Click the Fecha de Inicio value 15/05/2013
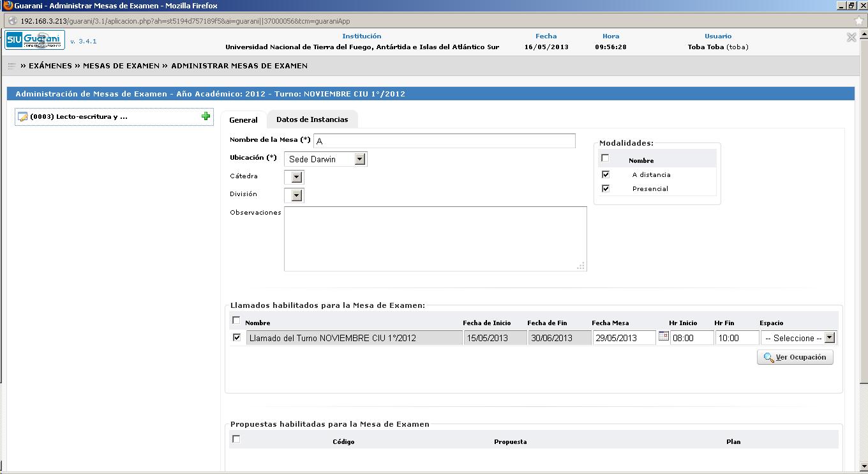Image resolution: width=868 pixels, height=474 pixels. pyautogui.click(x=495, y=338)
